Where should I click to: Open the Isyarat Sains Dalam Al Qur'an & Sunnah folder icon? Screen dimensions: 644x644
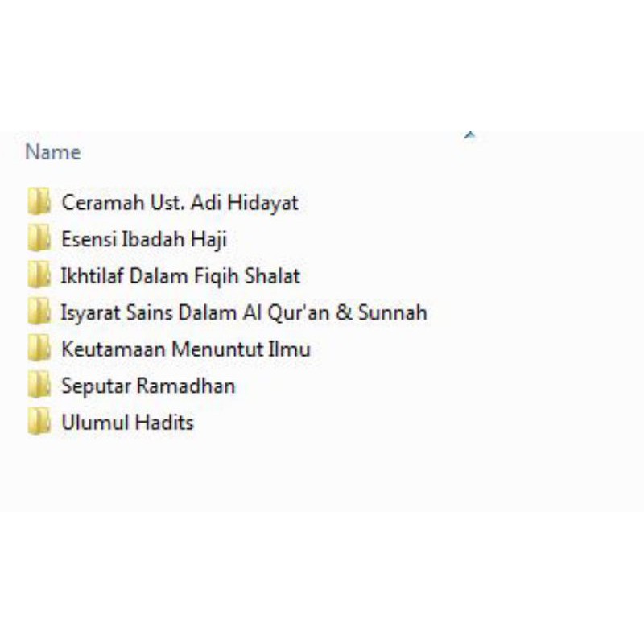(x=39, y=312)
